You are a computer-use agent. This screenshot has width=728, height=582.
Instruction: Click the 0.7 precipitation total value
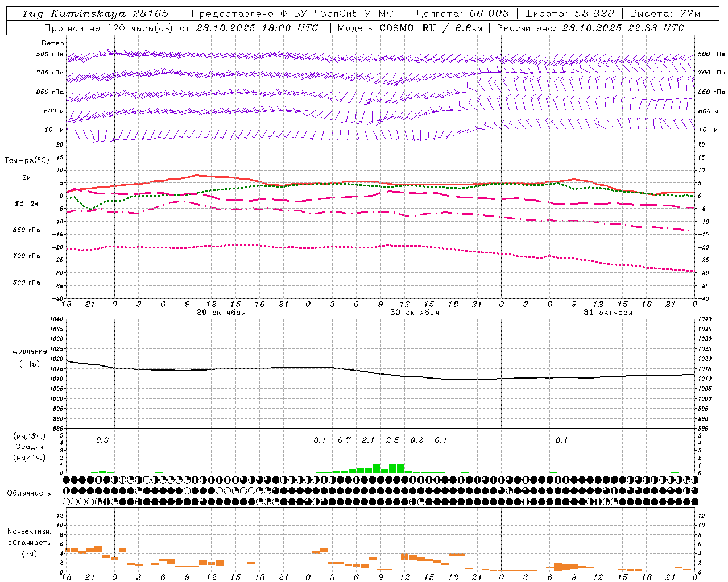[x=344, y=440]
